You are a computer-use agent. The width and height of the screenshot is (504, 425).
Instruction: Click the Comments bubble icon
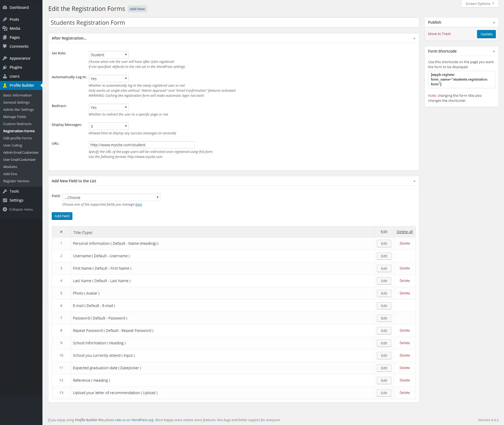point(5,46)
